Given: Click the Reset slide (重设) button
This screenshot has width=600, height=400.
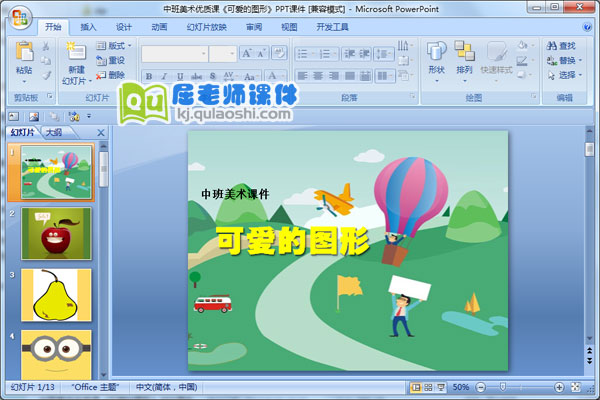Looking at the screenshot, I should 110,60.
